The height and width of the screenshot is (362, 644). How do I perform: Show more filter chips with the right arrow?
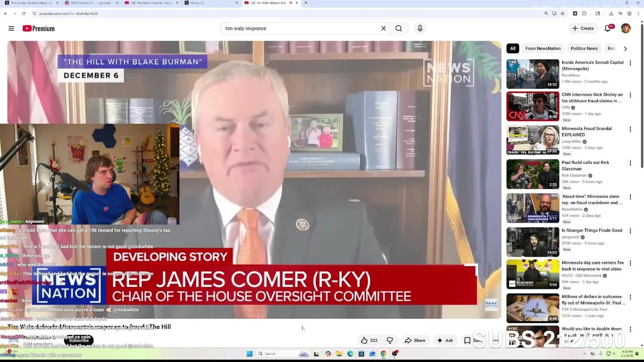(625, 49)
